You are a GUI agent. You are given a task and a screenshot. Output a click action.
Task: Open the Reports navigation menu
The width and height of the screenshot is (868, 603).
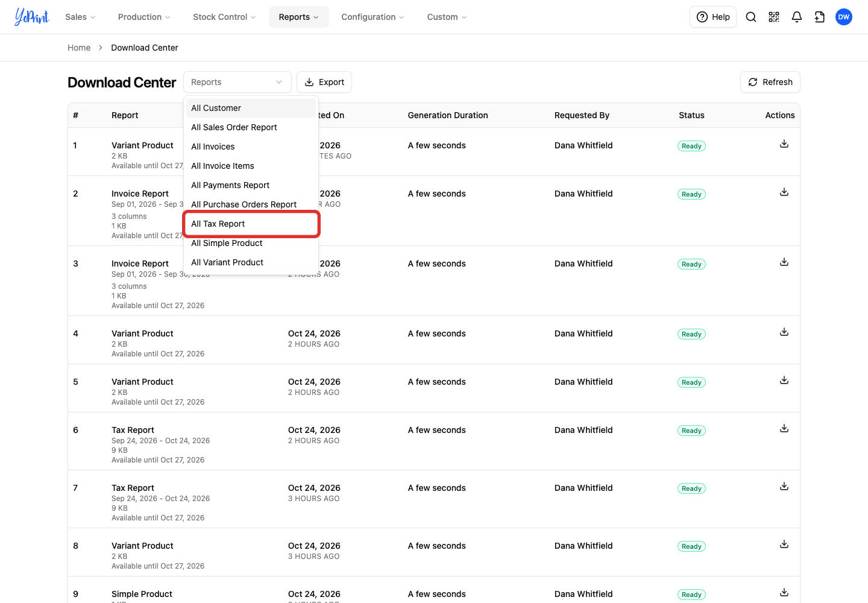[299, 17]
